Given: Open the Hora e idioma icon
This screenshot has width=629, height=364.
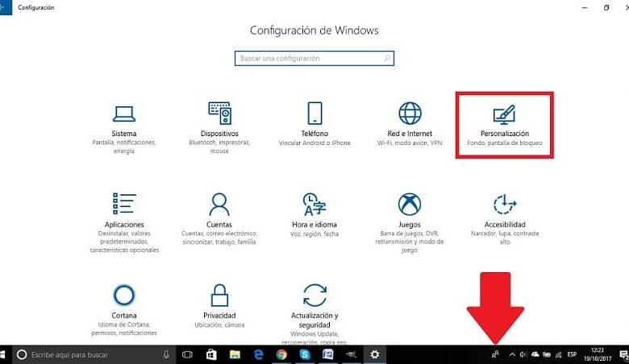Looking at the screenshot, I should 314,205.
